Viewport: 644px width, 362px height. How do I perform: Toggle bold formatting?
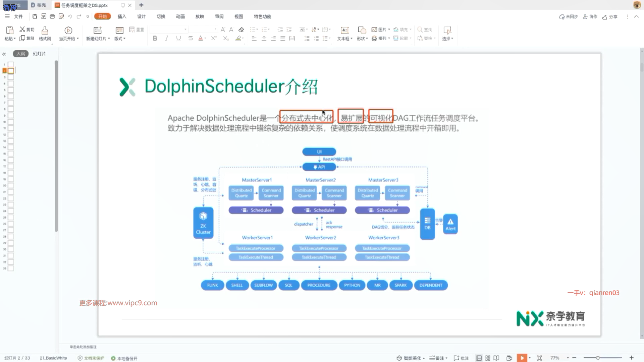pyautogui.click(x=155, y=39)
